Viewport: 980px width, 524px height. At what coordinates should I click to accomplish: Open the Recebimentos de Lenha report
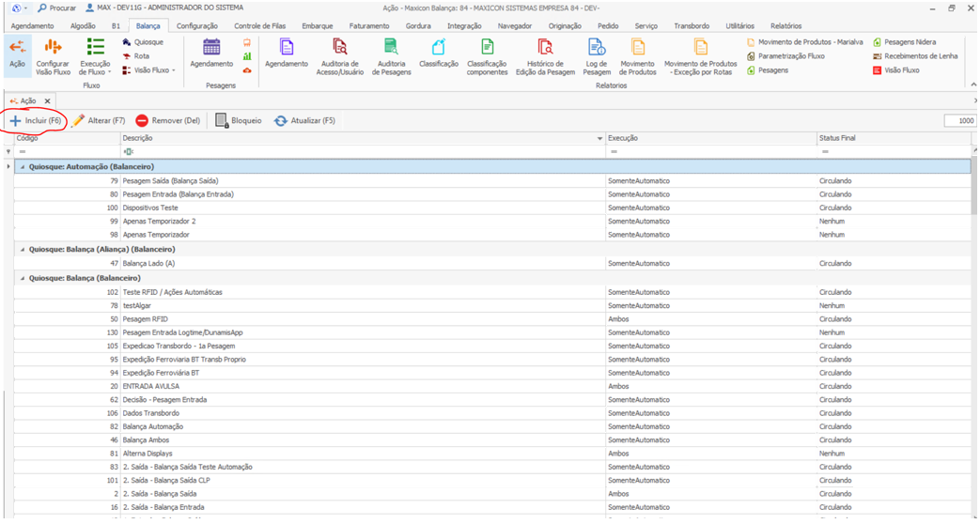click(915, 56)
